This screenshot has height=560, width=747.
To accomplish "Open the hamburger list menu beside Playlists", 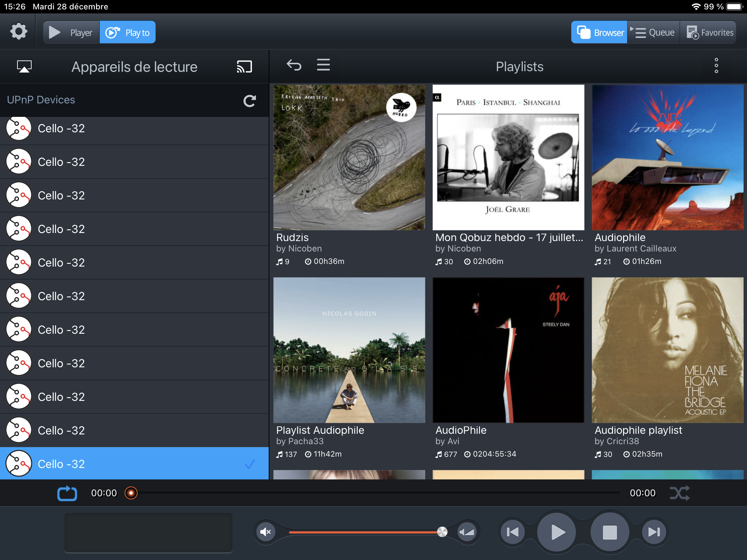I will [x=323, y=65].
